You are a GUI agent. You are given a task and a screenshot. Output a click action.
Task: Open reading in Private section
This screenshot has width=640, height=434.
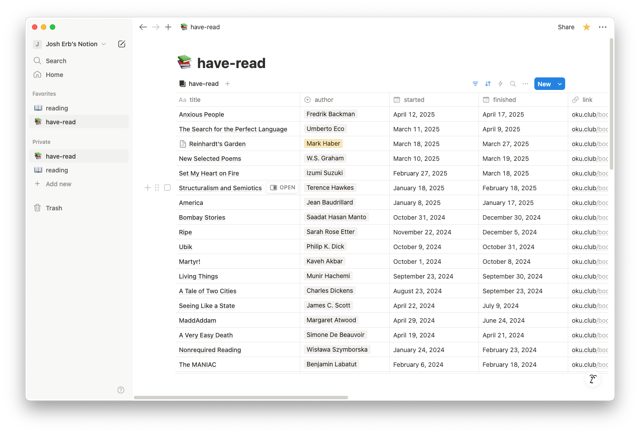(79, 170)
